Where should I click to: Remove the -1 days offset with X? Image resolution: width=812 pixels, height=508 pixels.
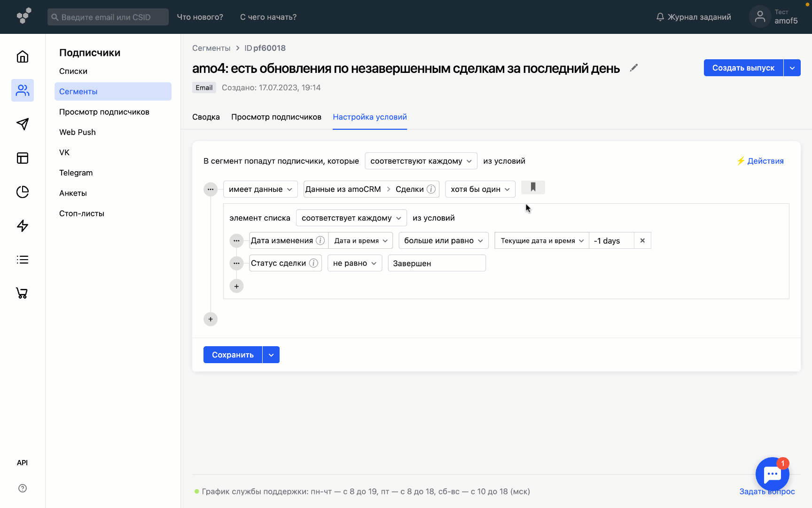click(x=642, y=240)
